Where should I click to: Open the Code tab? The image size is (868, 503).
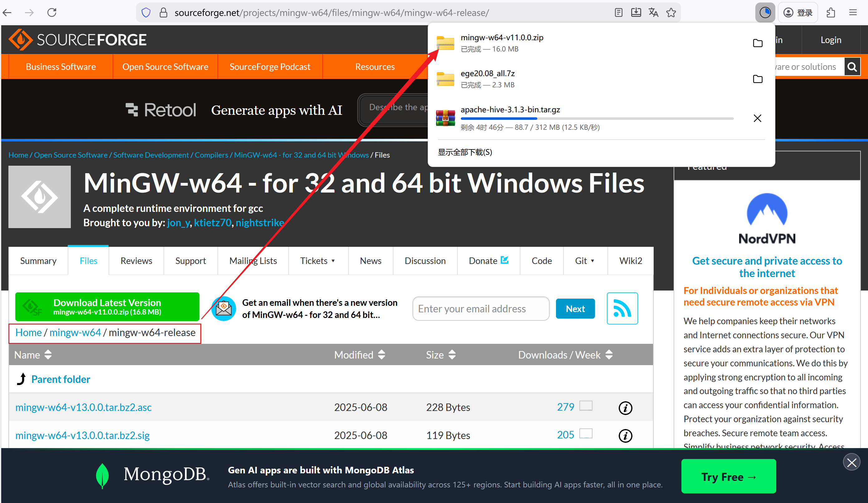(541, 261)
